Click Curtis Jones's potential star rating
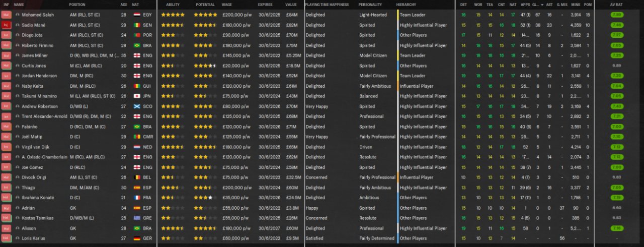Screen dimensions: 644x247 [x=206, y=66]
